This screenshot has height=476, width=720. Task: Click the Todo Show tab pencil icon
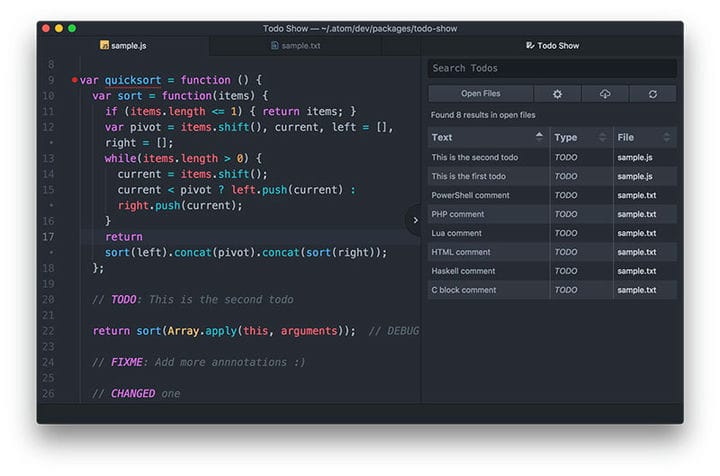pos(530,45)
